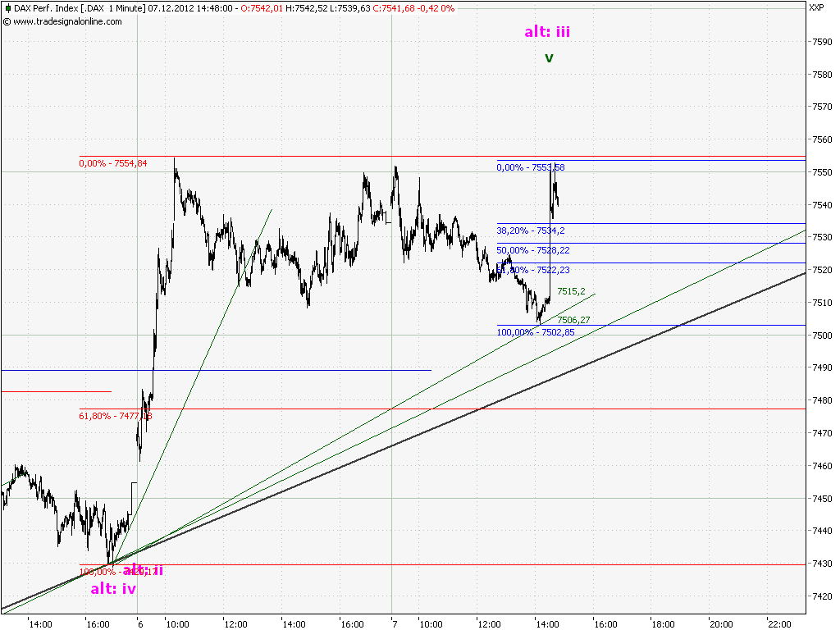Click the 7580 price axis label
The width and height of the screenshot is (840, 630).
coord(822,75)
